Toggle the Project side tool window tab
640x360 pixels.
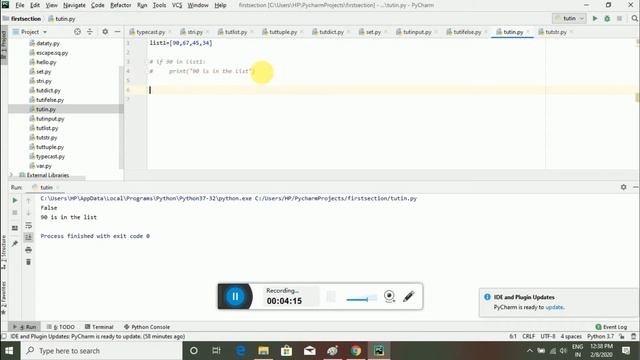pos(4,44)
